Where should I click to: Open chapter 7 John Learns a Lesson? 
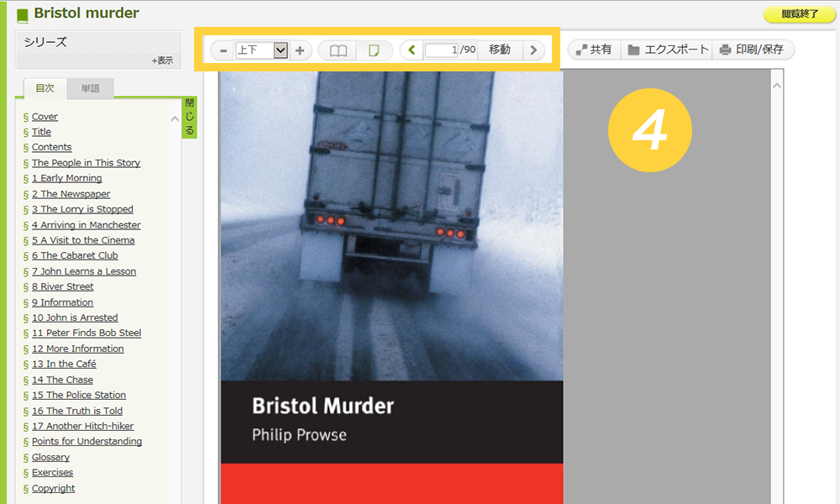(x=83, y=271)
